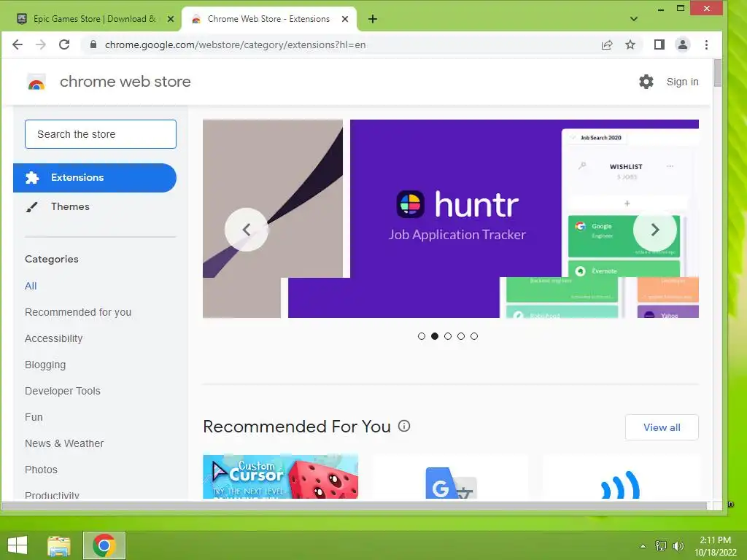The image size is (747, 560).
Task: Open the Custom Cursor extension card
Action: click(281, 477)
